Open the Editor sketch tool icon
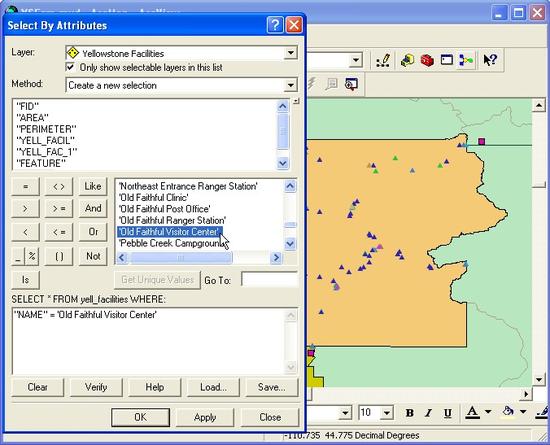 pyautogui.click(x=383, y=60)
